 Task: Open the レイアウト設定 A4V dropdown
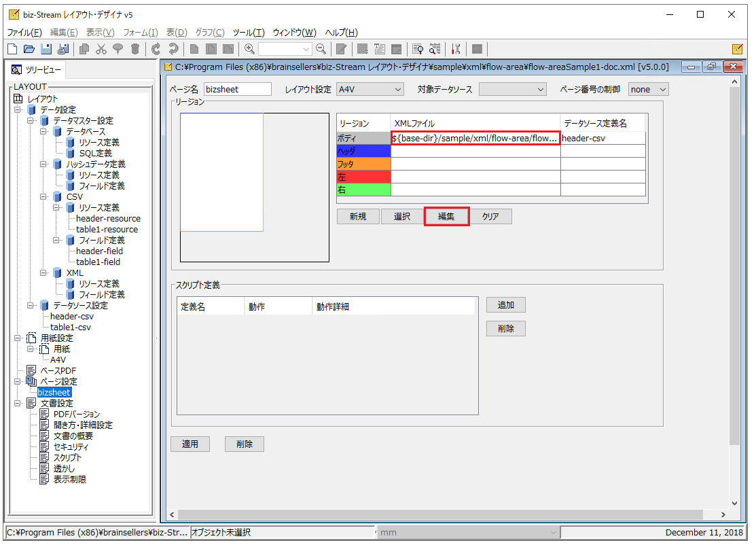[x=370, y=89]
